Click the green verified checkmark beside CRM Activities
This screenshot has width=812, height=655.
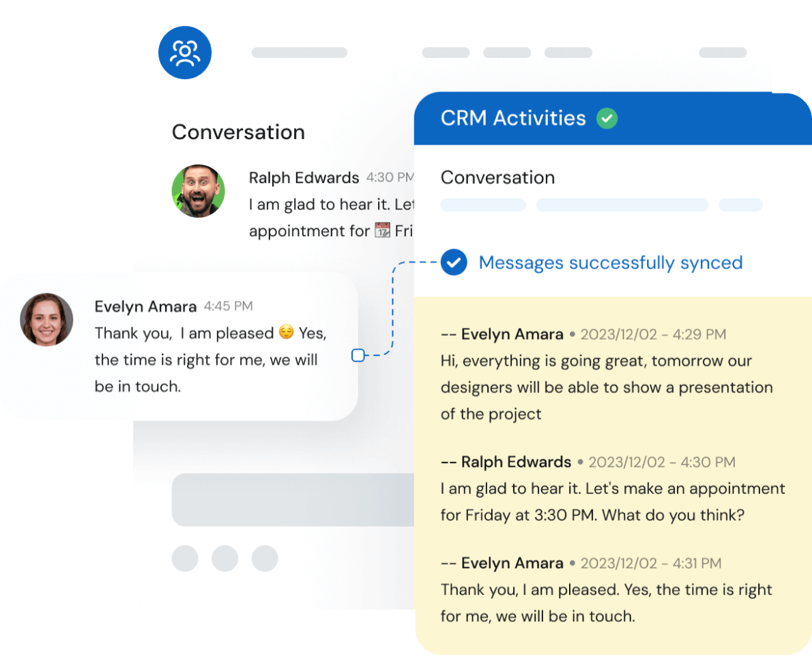click(x=607, y=119)
